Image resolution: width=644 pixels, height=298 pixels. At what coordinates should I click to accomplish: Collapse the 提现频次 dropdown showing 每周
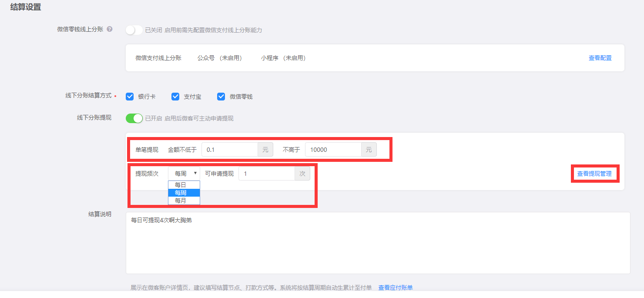(x=184, y=174)
